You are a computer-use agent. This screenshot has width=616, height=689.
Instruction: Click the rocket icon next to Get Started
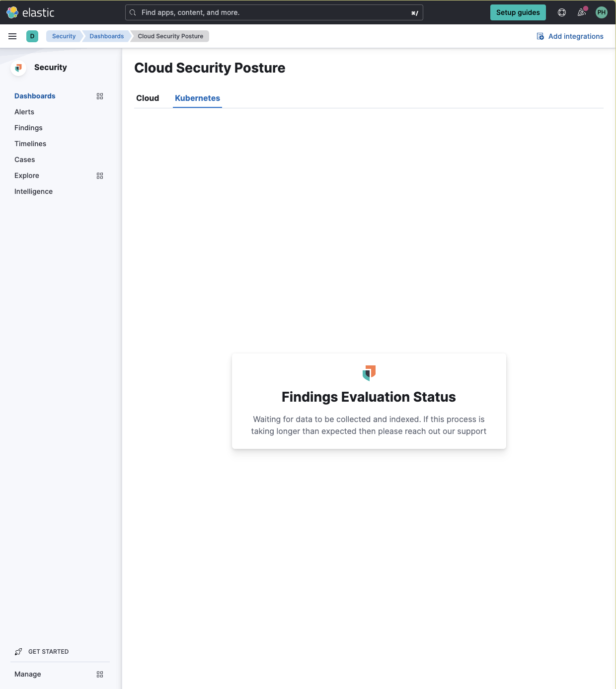pyautogui.click(x=18, y=652)
